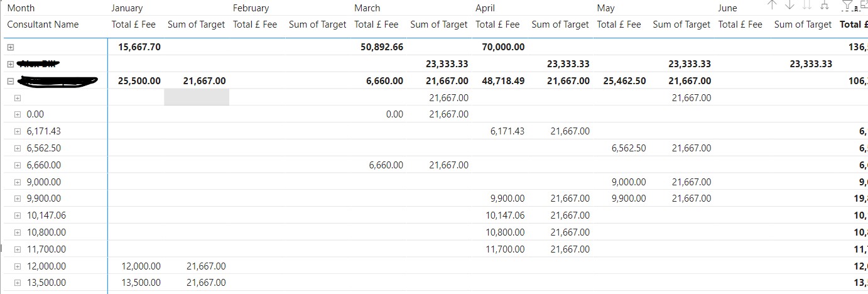Image resolution: width=868 pixels, height=294 pixels.
Task: Select the April fee cell reading 11,700.00
Action: pyautogui.click(x=505, y=249)
